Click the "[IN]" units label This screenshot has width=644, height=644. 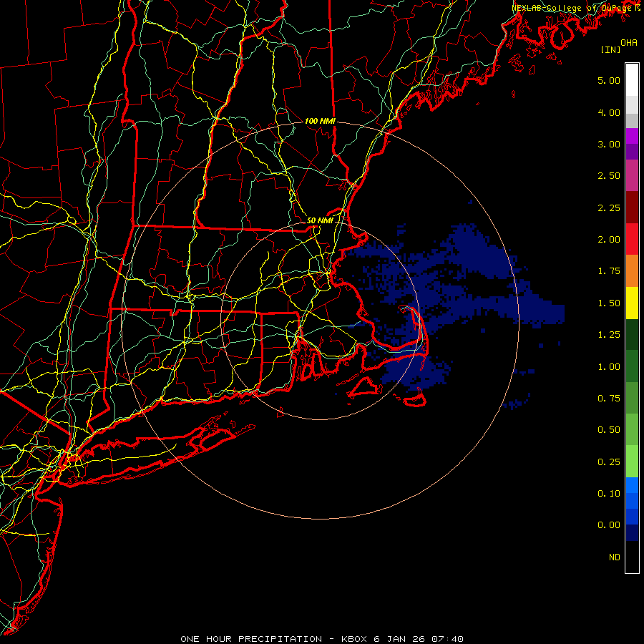[610, 49]
